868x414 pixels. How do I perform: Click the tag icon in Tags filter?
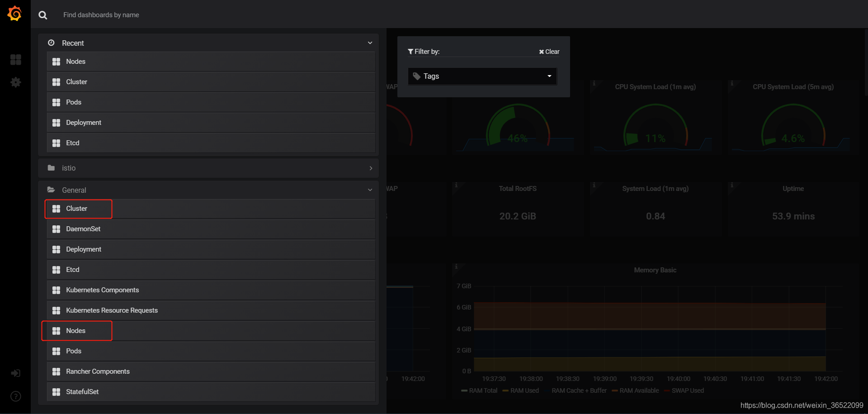[417, 76]
